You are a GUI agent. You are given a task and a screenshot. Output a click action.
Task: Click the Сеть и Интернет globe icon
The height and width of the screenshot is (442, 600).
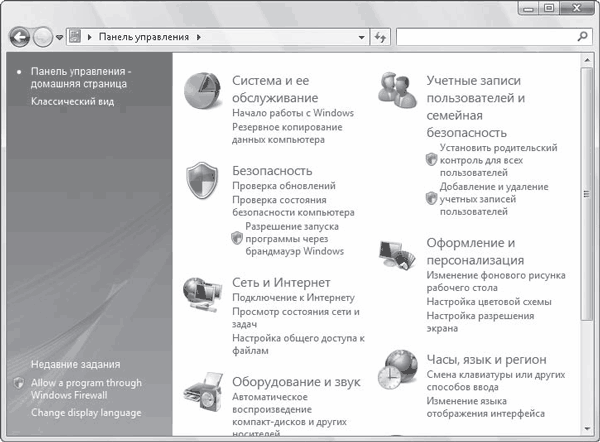[x=202, y=295]
